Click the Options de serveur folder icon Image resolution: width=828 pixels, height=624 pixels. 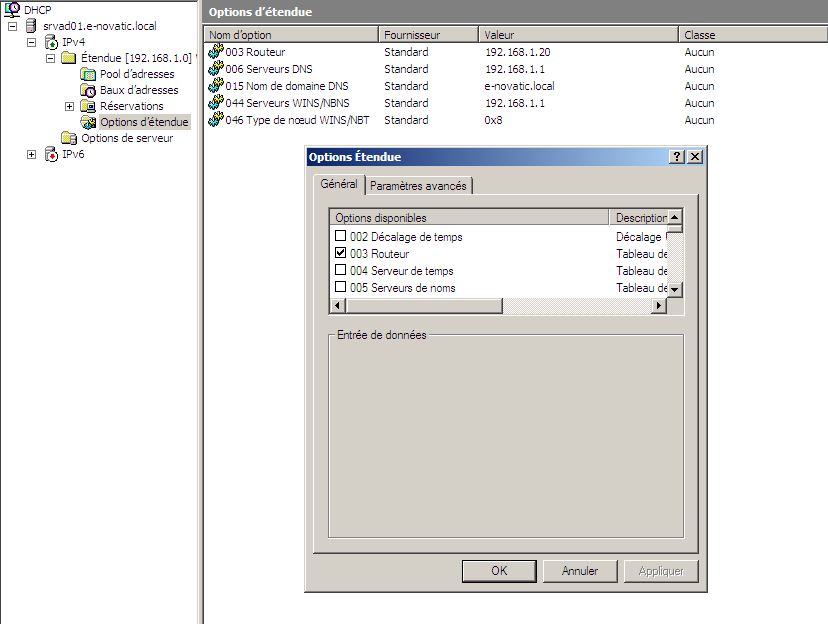[x=69, y=138]
